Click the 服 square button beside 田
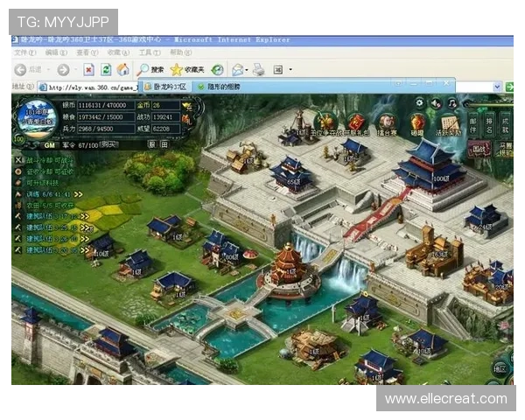The image size is (525, 420). click(151, 144)
